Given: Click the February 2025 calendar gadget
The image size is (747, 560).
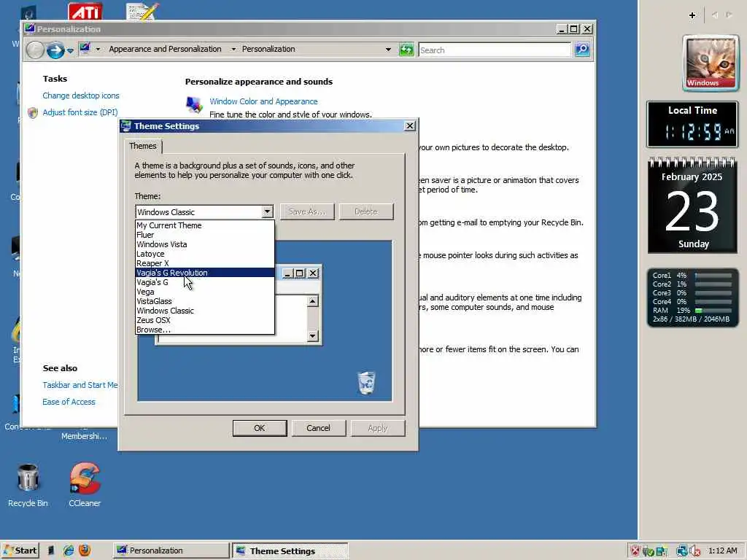Looking at the screenshot, I should click(x=693, y=206).
